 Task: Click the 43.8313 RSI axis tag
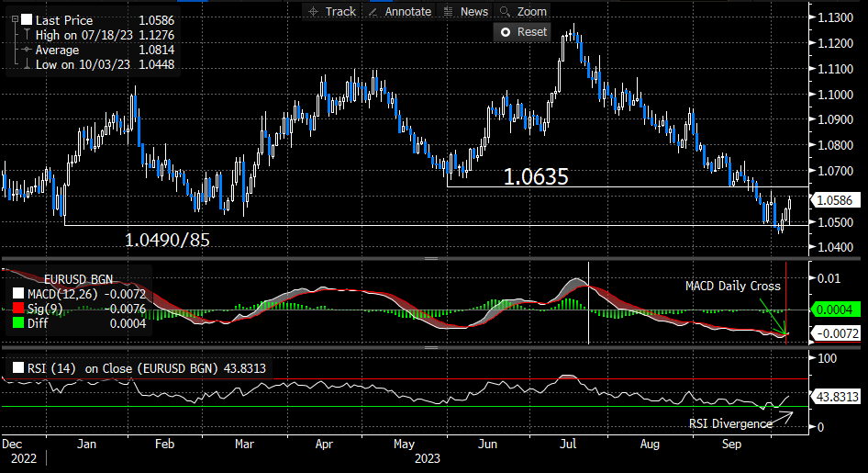[835, 397]
